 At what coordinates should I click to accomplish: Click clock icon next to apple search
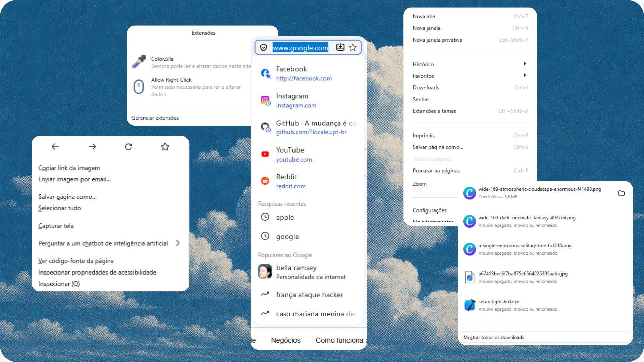click(x=265, y=217)
